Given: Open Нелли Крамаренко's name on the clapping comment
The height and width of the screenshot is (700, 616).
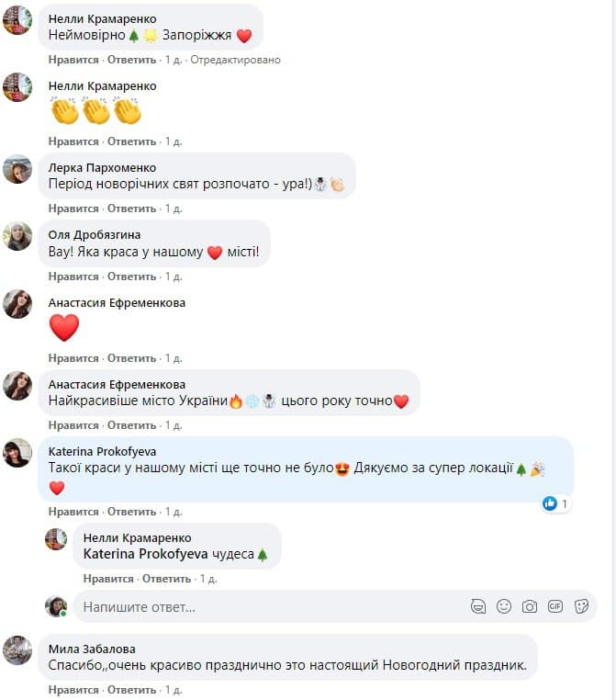Looking at the screenshot, I should (103, 85).
